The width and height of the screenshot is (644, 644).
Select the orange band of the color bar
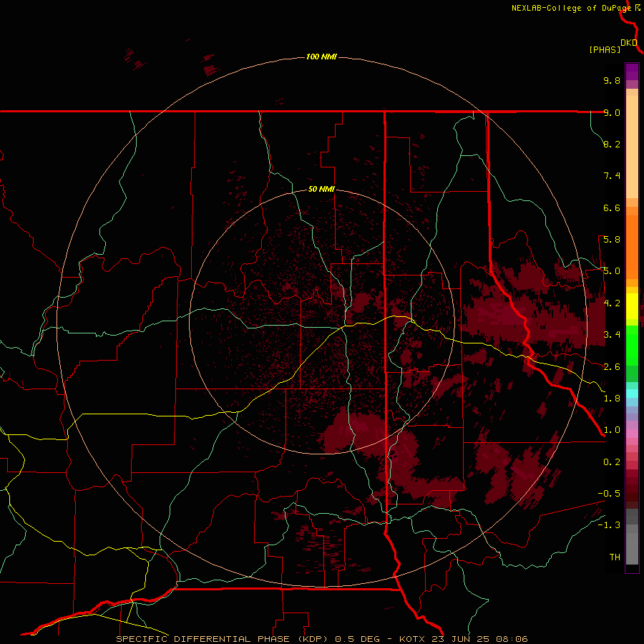pos(632,247)
